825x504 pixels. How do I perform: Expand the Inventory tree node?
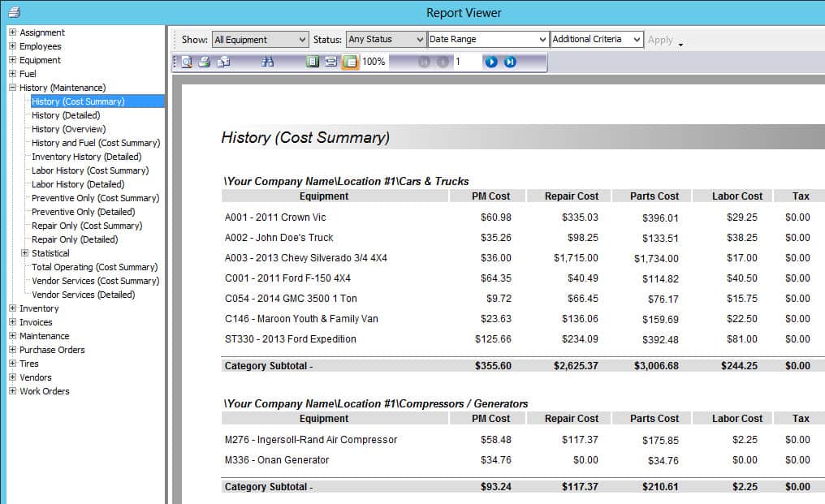click(13, 308)
